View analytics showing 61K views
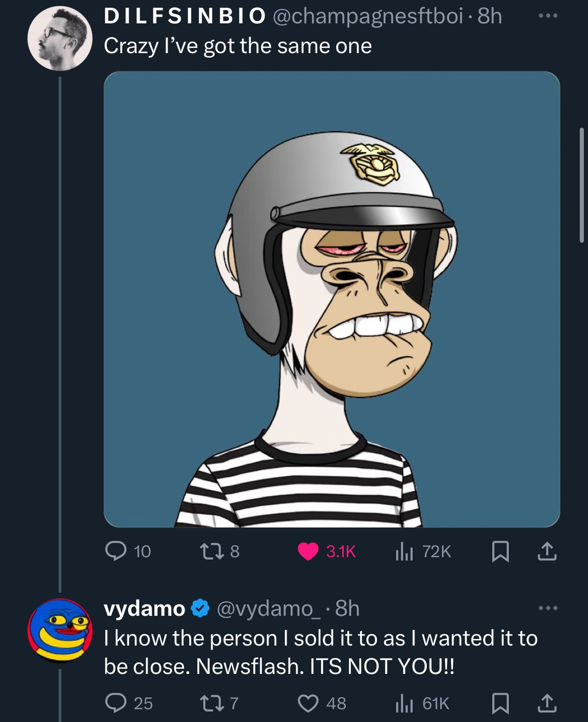 coord(404,703)
